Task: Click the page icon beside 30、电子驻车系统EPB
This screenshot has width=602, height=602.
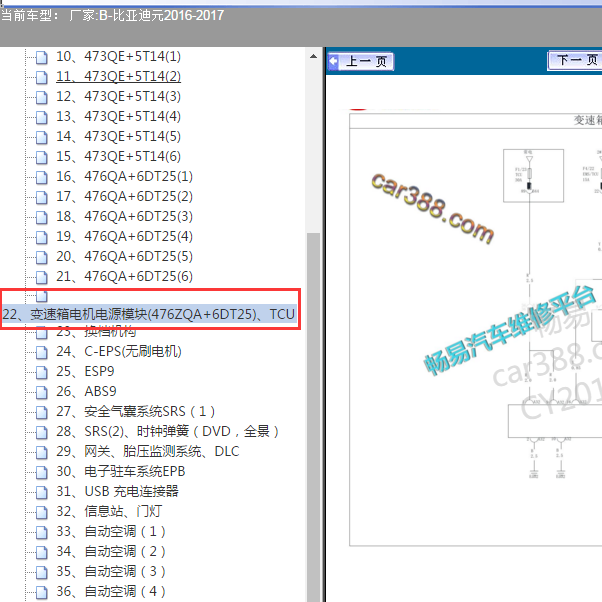Action: 41,472
